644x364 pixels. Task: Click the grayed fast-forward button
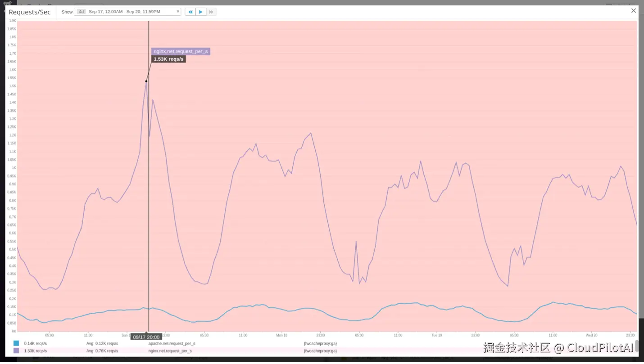211,12
